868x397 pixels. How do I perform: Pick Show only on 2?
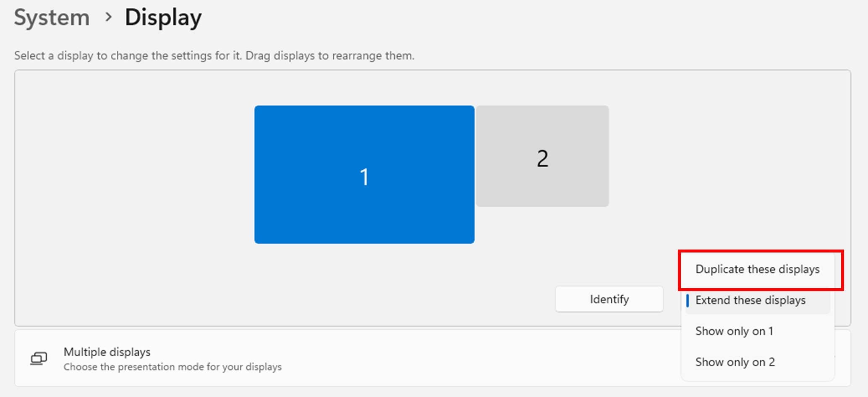click(x=735, y=362)
